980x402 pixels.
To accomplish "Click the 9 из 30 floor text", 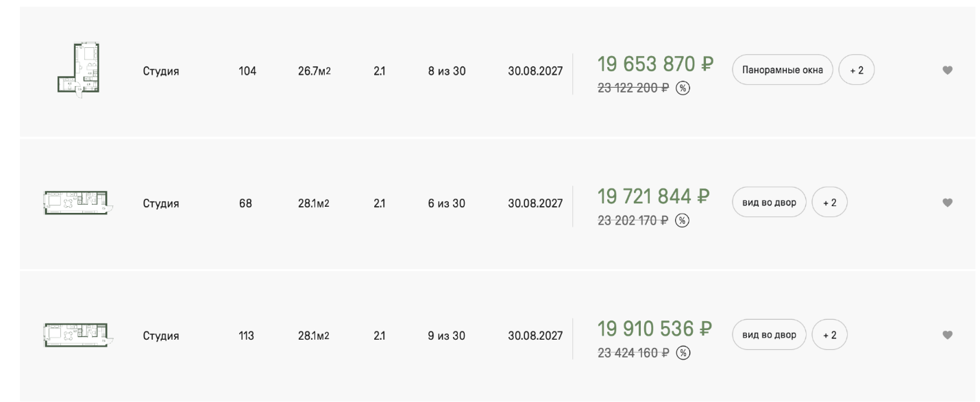I will click(447, 336).
